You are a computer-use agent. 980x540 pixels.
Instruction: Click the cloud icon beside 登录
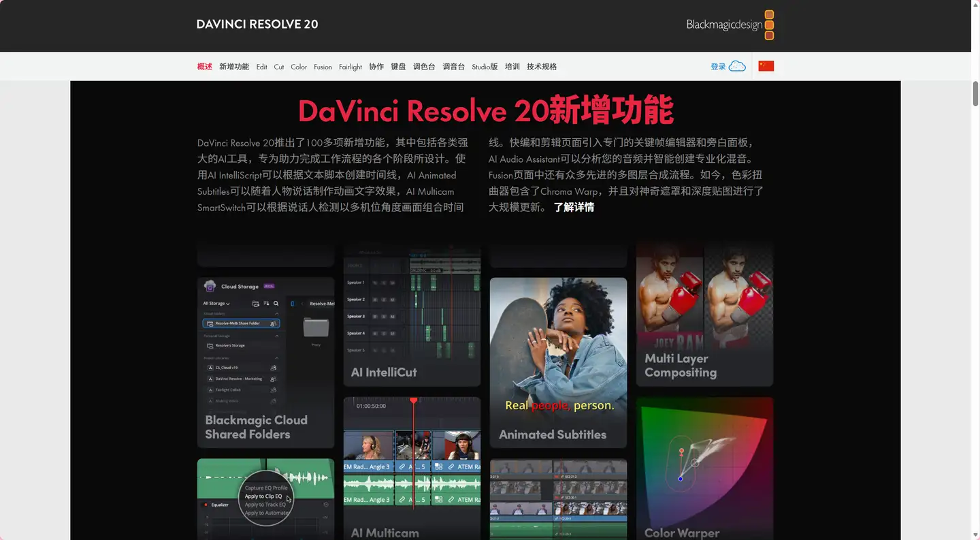[x=737, y=66]
